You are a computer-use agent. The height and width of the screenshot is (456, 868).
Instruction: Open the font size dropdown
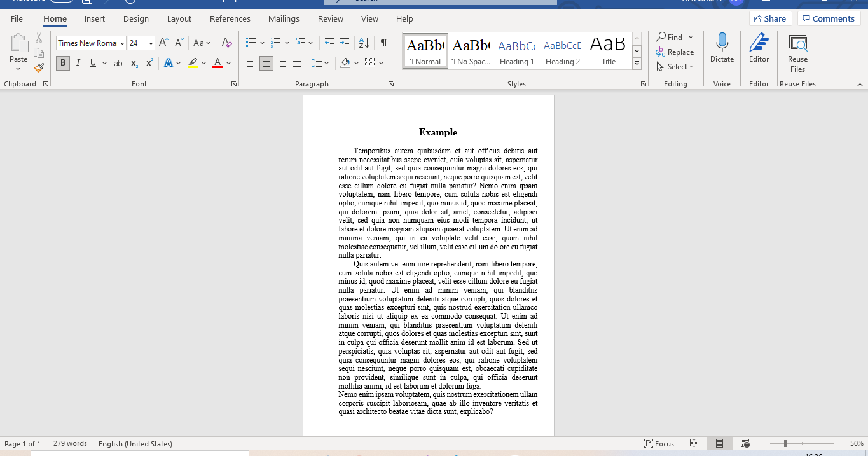[x=151, y=43]
